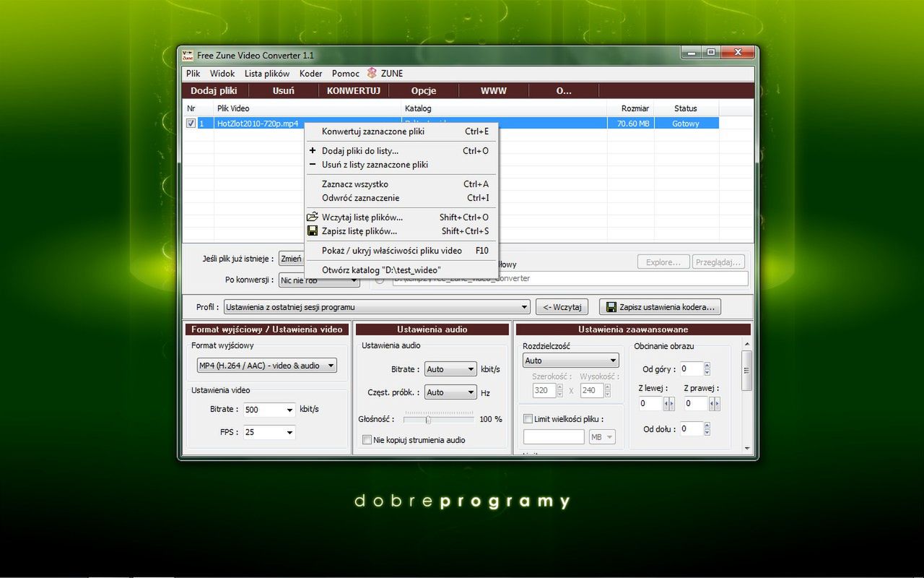The width and height of the screenshot is (924, 578).
Task: Open the Widok menu
Action: point(222,74)
